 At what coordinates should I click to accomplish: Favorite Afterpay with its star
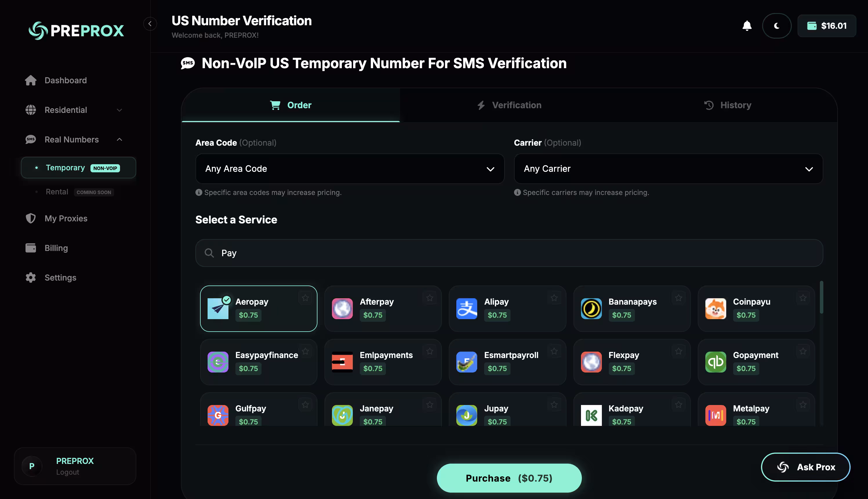pos(429,298)
